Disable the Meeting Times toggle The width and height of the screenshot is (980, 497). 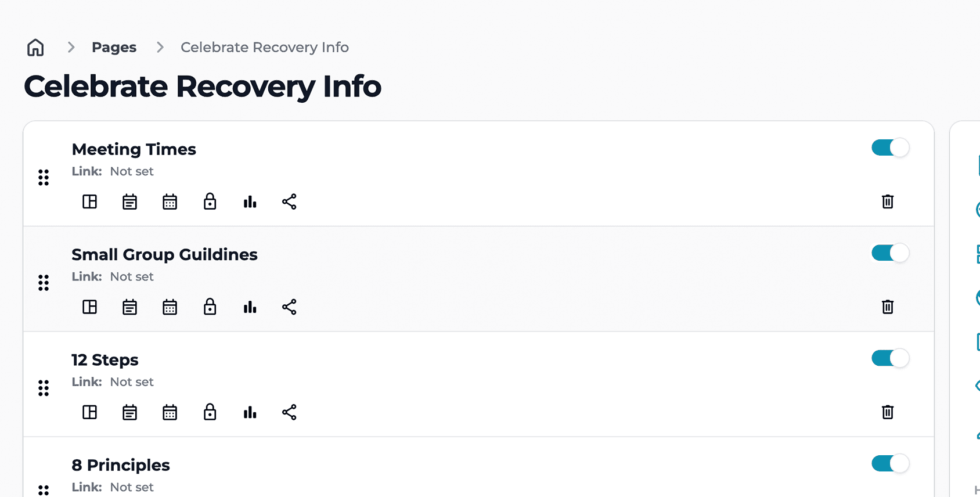coord(889,148)
